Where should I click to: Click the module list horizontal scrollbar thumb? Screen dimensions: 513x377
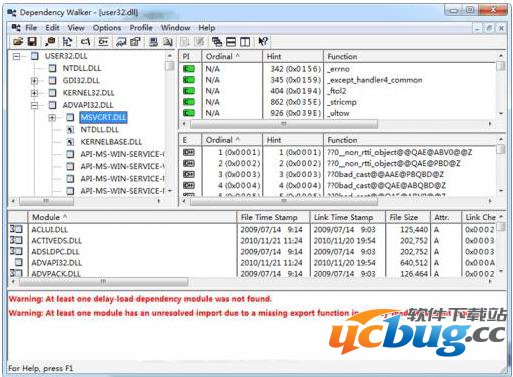(x=104, y=282)
